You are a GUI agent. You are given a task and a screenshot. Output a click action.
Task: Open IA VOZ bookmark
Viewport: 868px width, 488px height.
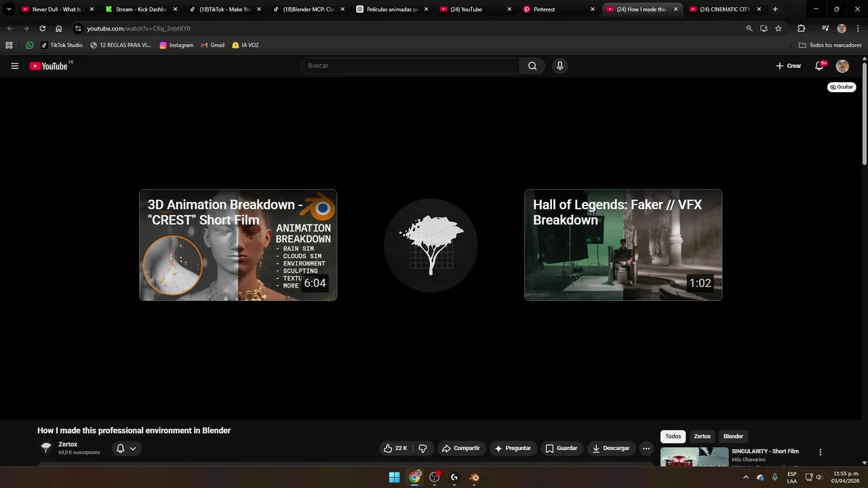point(245,45)
